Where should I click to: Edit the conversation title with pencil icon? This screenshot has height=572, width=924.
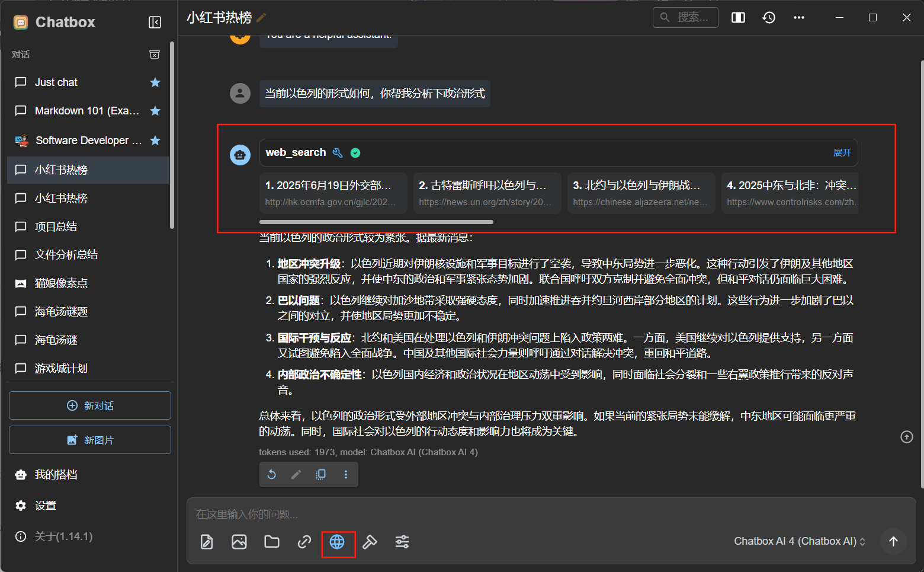(261, 18)
